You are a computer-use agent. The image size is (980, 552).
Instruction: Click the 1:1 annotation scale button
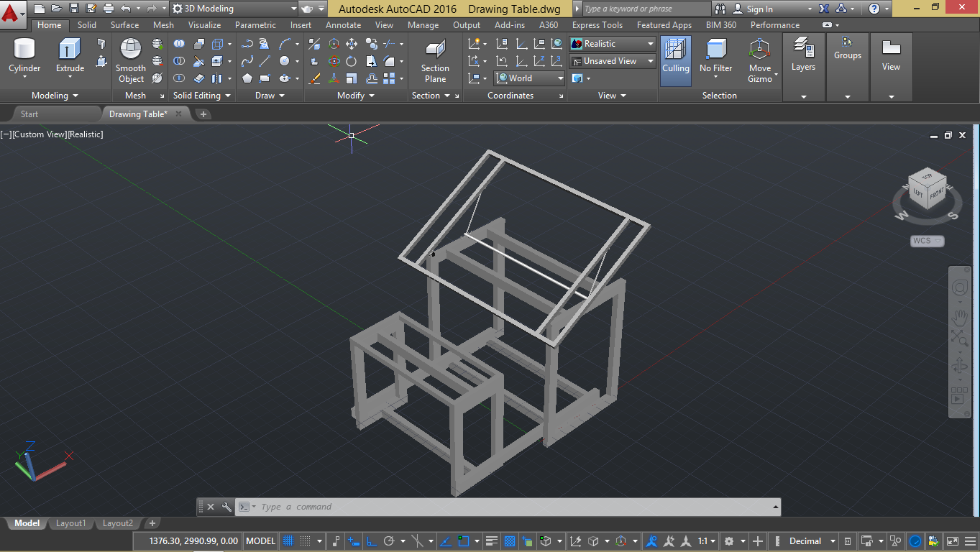click(707, 541)
